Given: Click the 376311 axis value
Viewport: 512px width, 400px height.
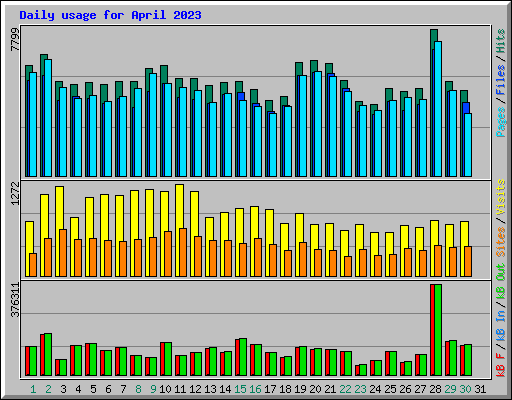Looking at the screenshot, I should coord(15,300).
